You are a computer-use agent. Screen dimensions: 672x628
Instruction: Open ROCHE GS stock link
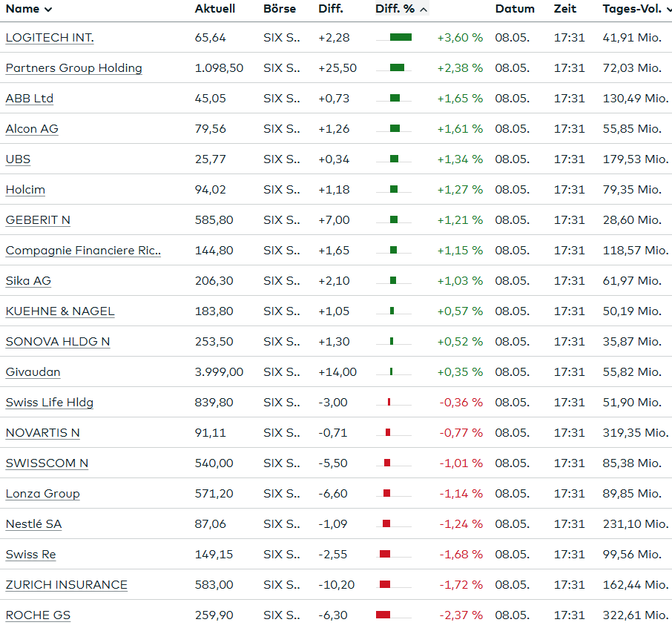click(x=38, y=615)
